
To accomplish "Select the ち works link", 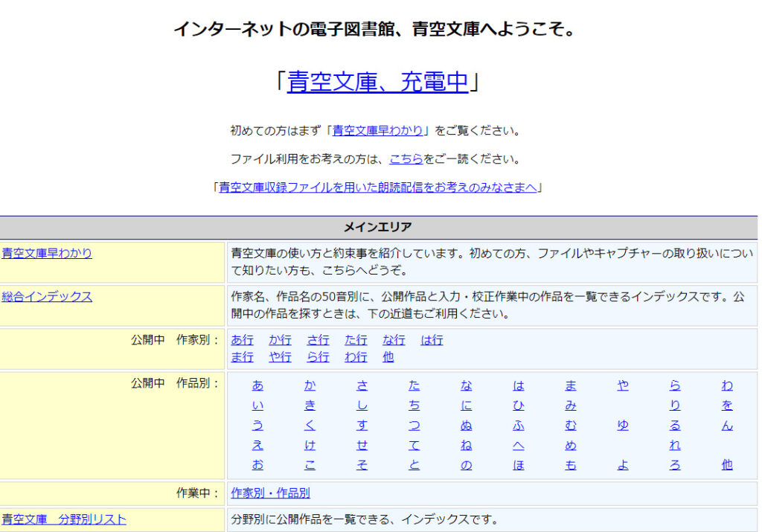I will click(x=414, y=406).
